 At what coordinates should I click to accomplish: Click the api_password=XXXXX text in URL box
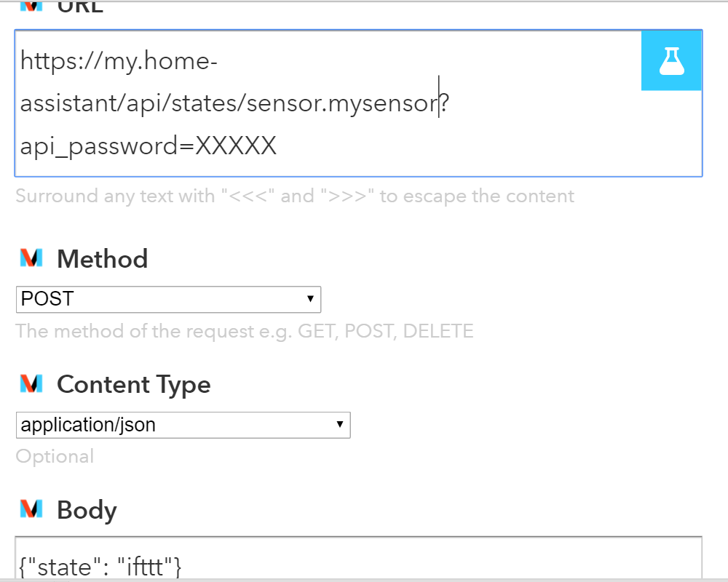tap(149, 146)
